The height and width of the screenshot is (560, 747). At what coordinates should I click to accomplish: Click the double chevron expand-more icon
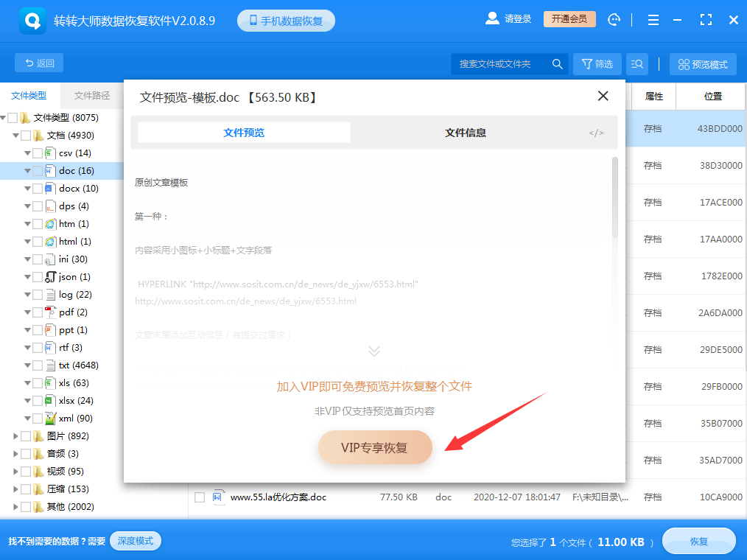pos(374,351)
